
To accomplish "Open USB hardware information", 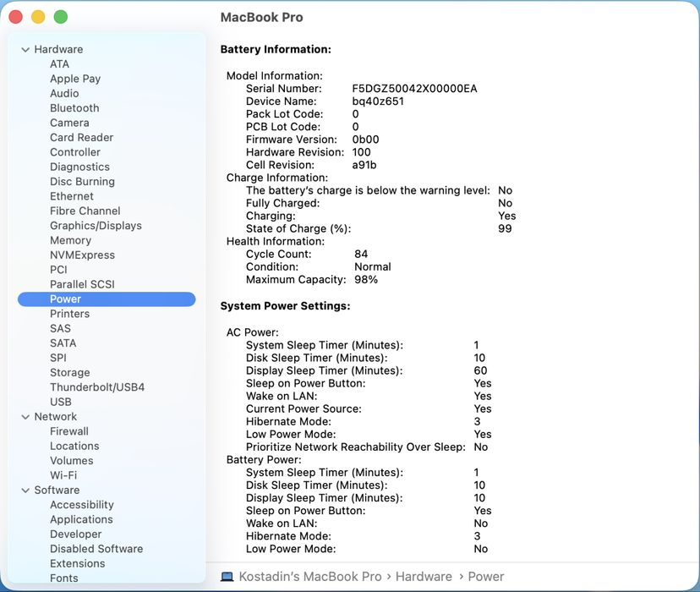I will pos(61,402).
